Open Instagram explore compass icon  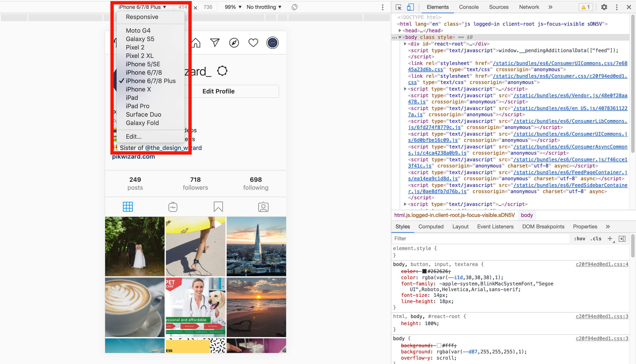pyautogui.click(x=234, y=43)
